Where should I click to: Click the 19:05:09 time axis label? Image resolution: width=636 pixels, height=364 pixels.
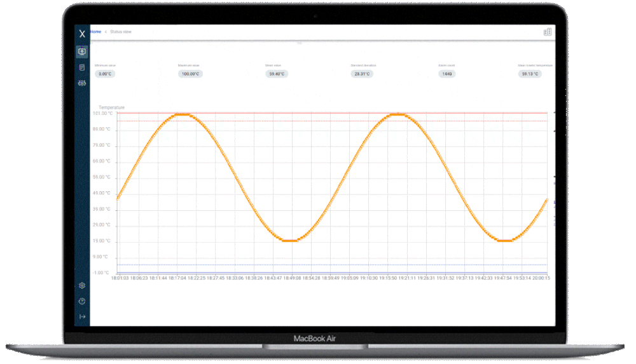350,278
